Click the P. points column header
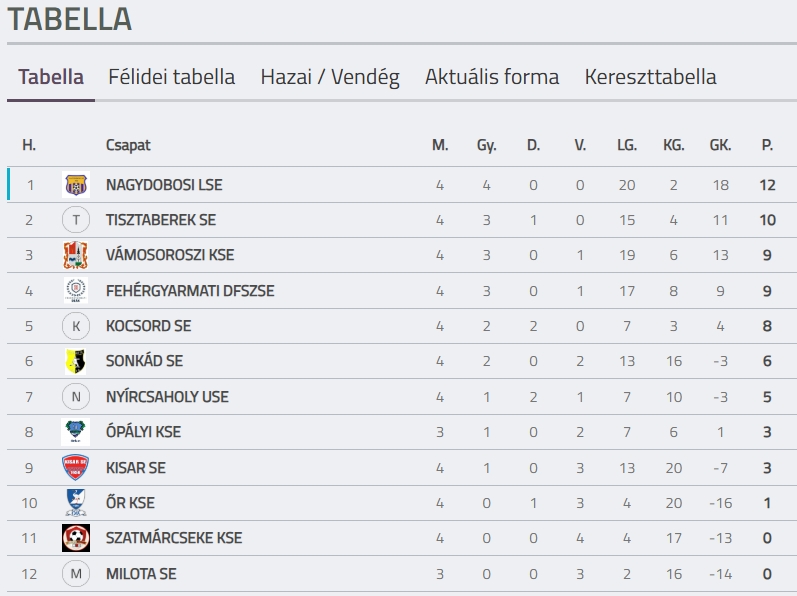 [767, 145]
